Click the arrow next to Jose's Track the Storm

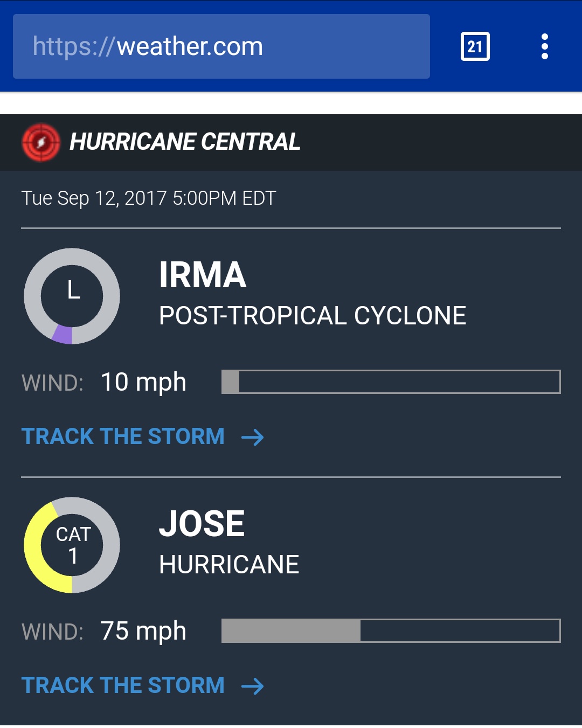pos(253,686)
